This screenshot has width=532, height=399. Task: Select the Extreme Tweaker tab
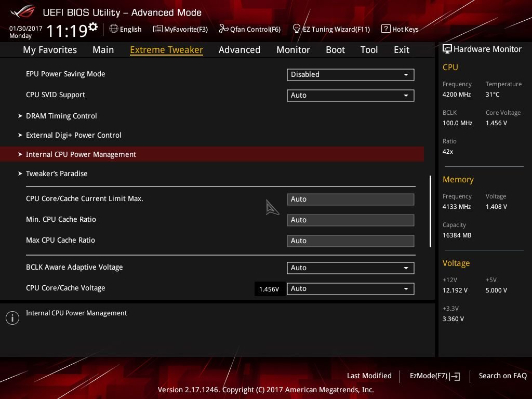(167, 50)
